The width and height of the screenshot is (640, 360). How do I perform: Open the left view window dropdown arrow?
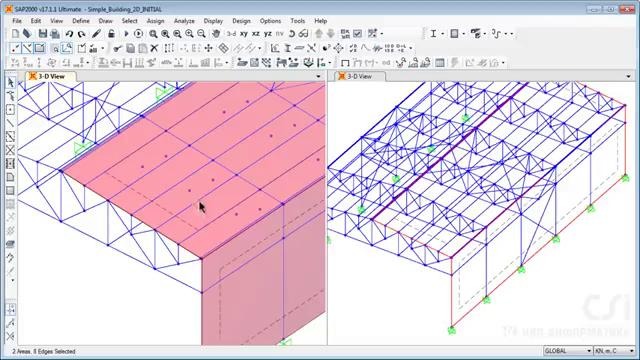(318, 76)
